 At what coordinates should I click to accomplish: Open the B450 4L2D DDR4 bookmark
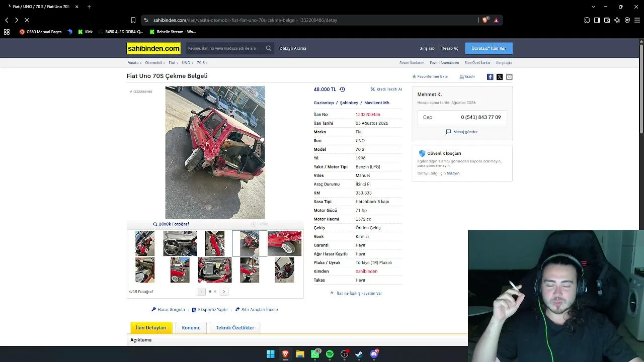click(x=121, y=32)
